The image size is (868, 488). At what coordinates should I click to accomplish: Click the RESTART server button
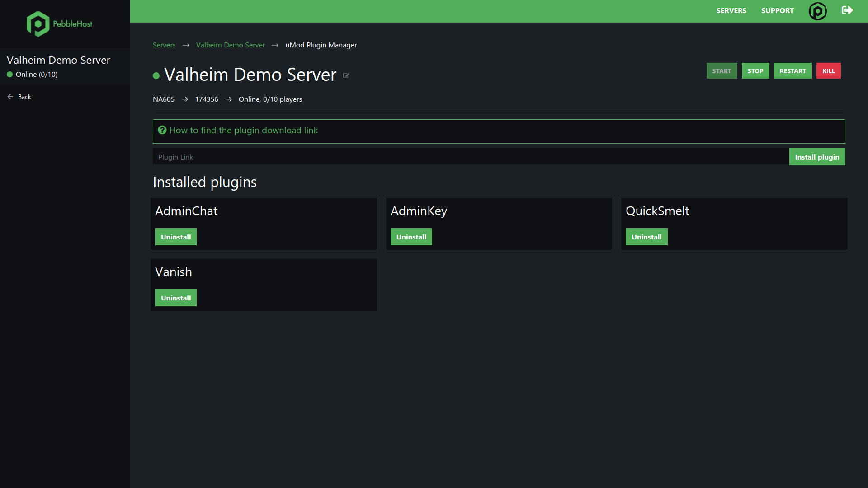(x=793, y=71)
